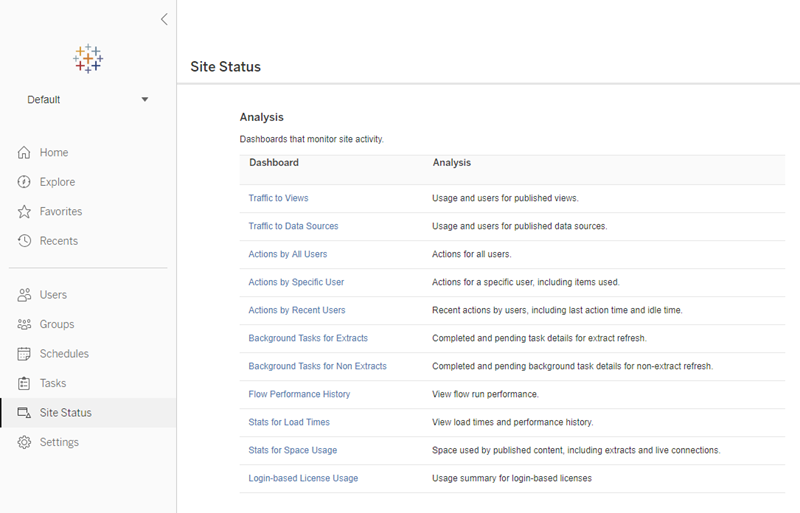The image size is (800, 513).
Task: Open Background Tasks for Extracts link
Action: pos(308,338)
